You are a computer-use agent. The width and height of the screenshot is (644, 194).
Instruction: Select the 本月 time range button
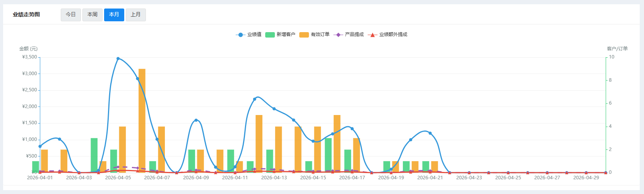(114, 15)
